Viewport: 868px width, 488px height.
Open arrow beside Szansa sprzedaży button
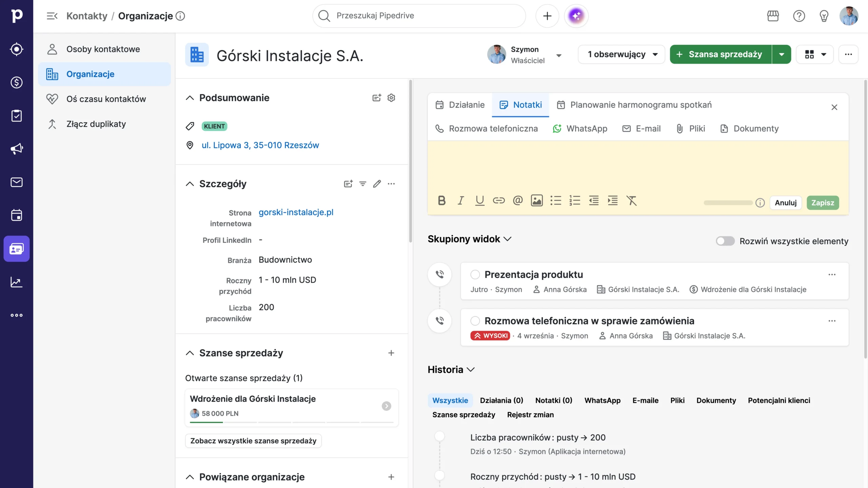(781, 54)
